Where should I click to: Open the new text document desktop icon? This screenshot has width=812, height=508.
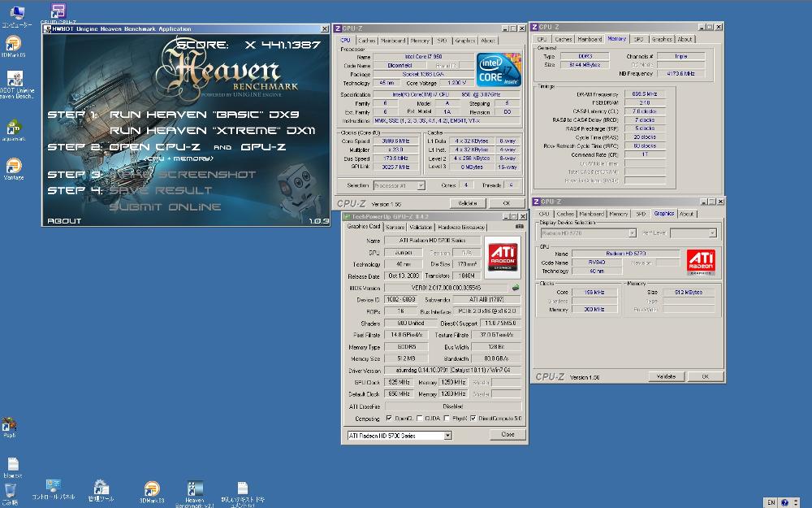[x=242, y=494]
